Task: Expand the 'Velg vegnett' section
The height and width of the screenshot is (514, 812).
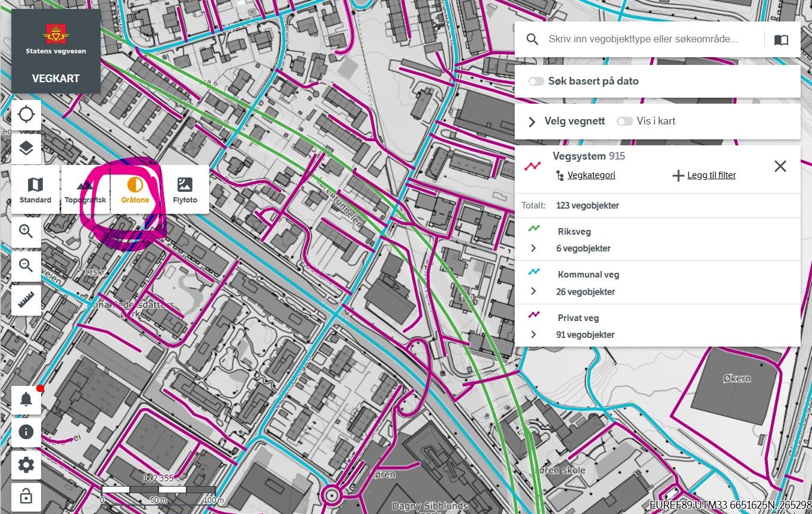Action: click(532, 122)
